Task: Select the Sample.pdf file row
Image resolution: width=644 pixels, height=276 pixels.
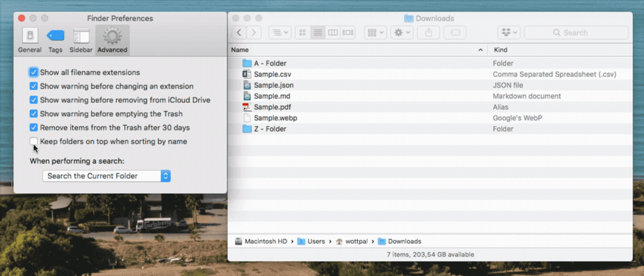Action: click(x=273, y=107)
